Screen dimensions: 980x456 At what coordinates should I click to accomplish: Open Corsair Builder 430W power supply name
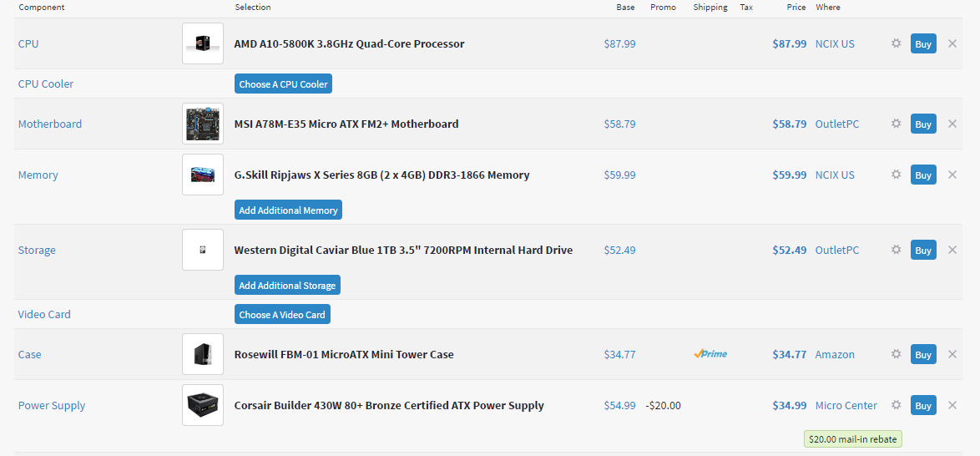(x=389, y=405)
